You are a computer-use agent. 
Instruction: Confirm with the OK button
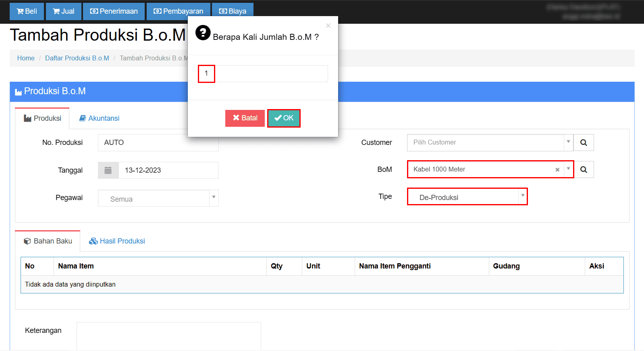pyautogui.click(x=284, y=118)
